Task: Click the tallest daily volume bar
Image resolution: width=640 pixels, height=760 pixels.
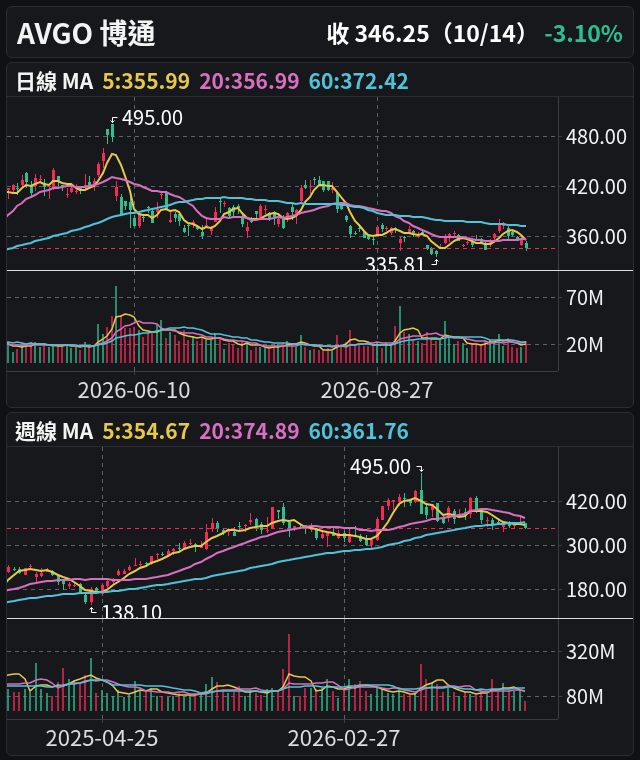Action: click(116, 324)
